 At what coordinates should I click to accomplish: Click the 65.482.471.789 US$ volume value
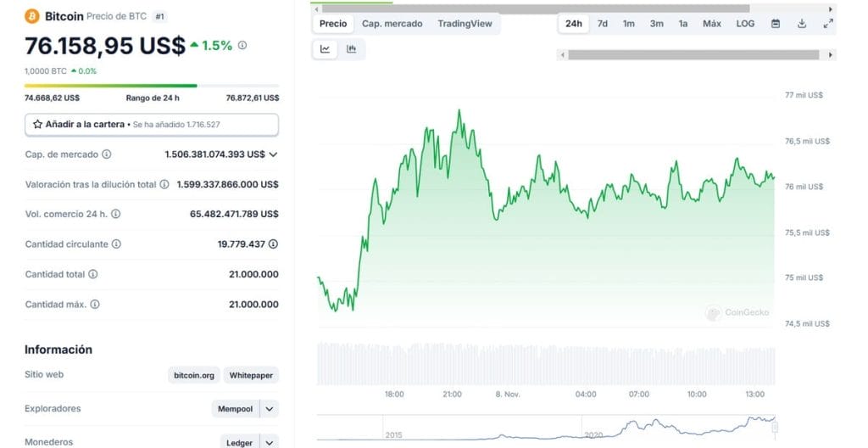tap(234, 214)
